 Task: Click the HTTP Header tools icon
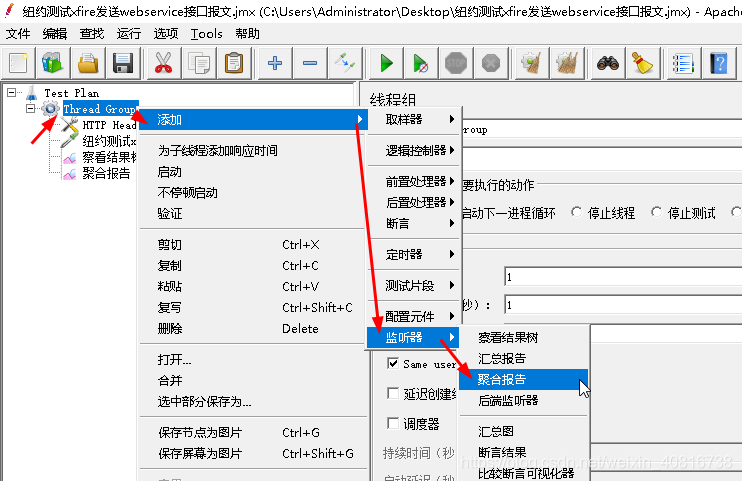pyautogui.click(x=69, y=125)
